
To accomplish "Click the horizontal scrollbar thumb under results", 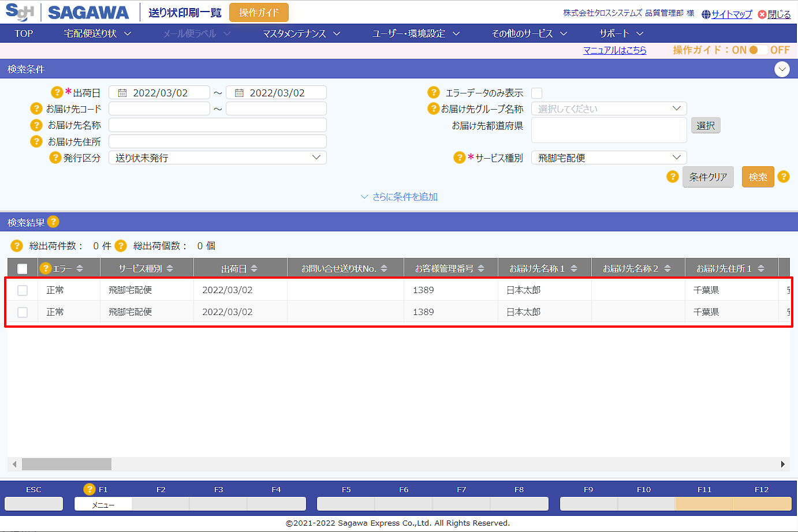I will click(x=66, y=464).
